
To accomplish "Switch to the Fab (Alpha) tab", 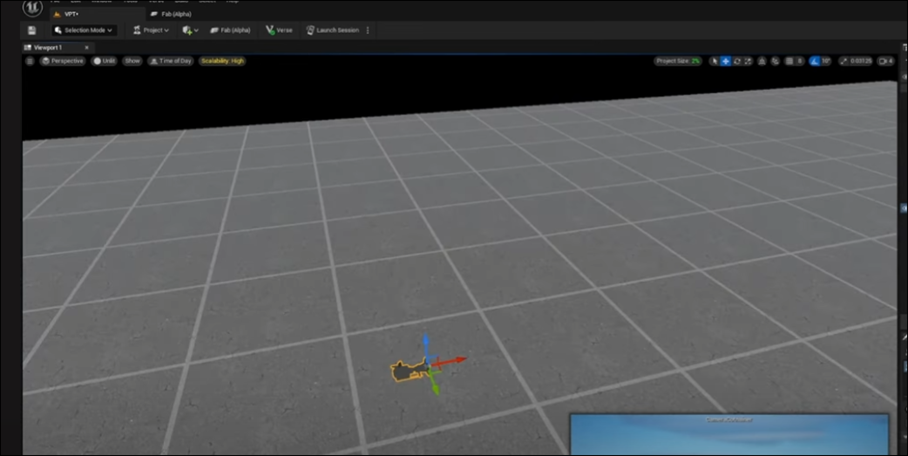I will click(171, 14).
